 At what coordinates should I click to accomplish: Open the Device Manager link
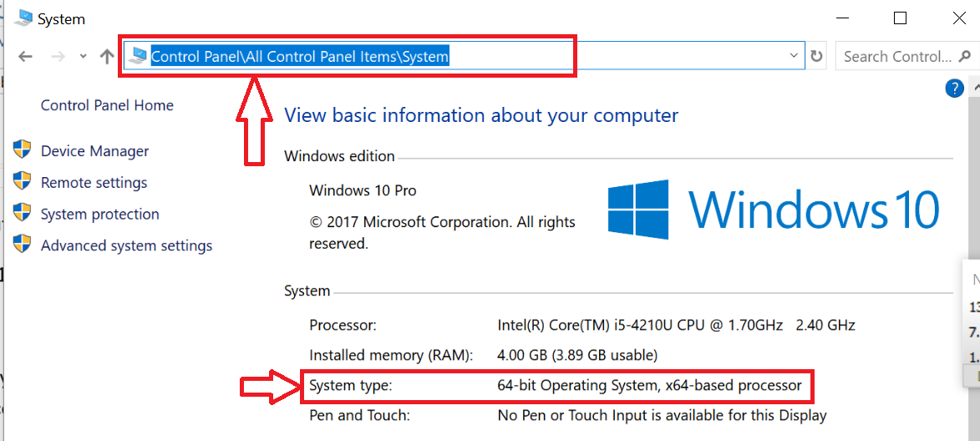click(x=94, y=151)
